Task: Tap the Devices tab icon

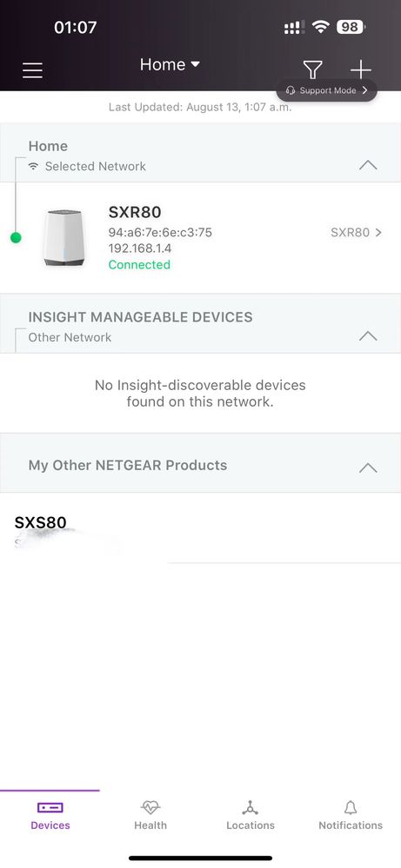Action: (x=50, y=807)
